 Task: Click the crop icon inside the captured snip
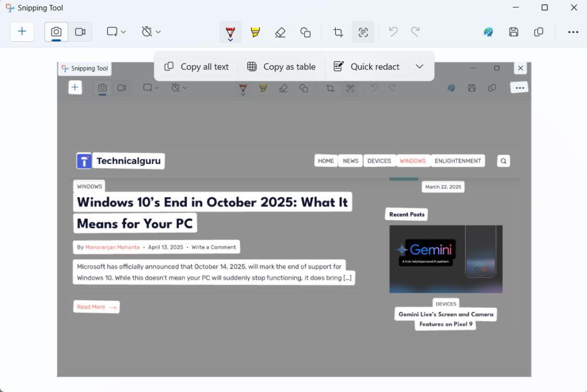pos(330,88)
